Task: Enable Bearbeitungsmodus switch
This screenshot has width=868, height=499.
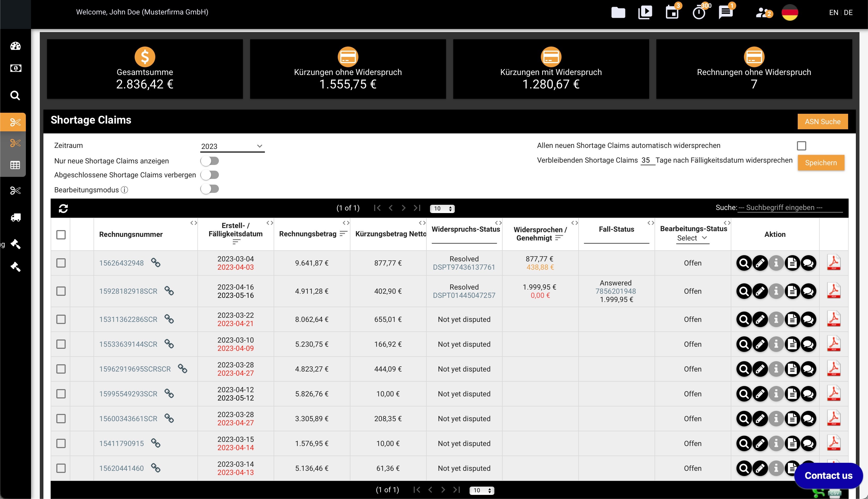Action: tap(210, 189)
